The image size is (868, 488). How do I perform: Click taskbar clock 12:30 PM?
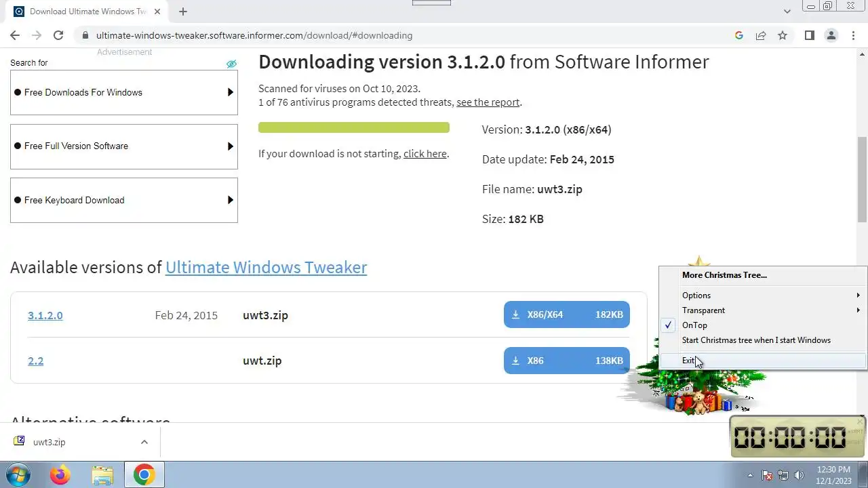[x=834, y=475]
